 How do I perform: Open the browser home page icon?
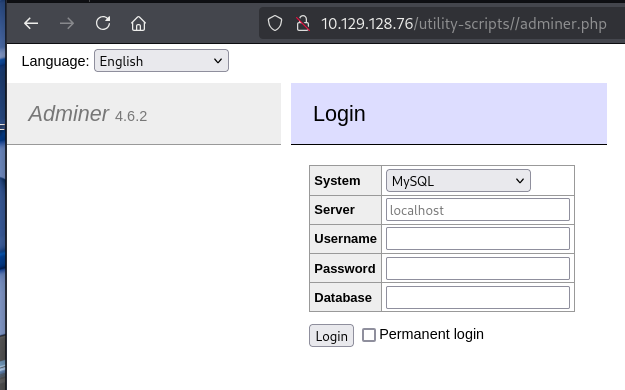coord(138,24)
